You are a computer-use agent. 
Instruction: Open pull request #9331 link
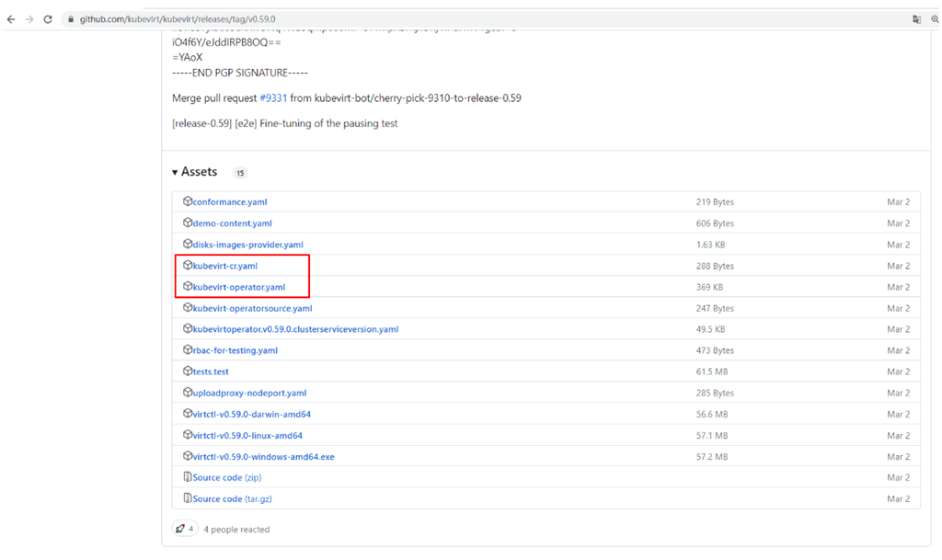[x=273, y=97]
